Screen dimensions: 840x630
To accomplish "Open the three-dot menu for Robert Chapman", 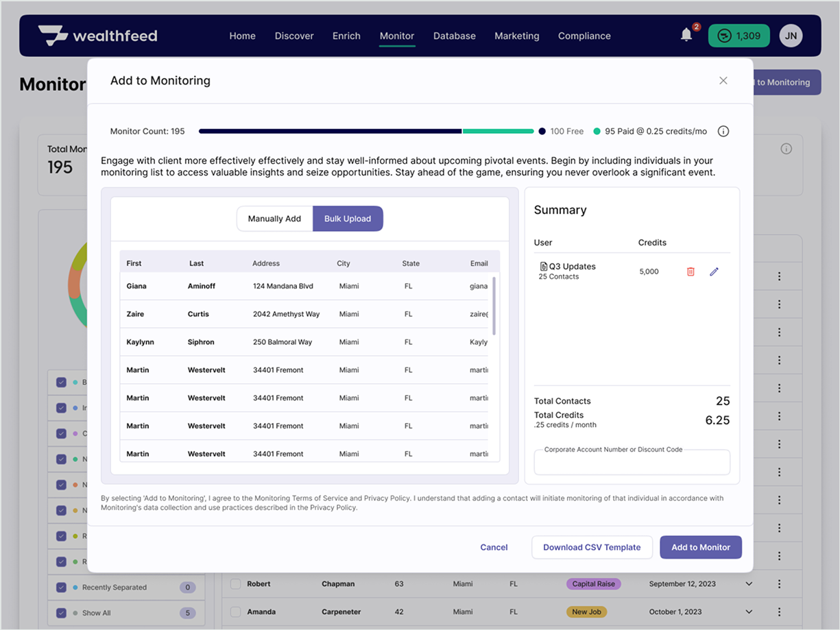I will click(779, 584).
